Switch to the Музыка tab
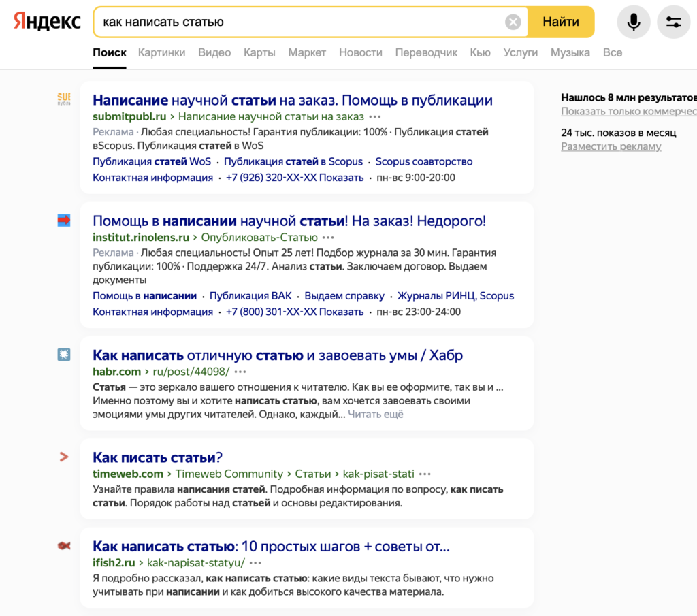 point(570,52)
